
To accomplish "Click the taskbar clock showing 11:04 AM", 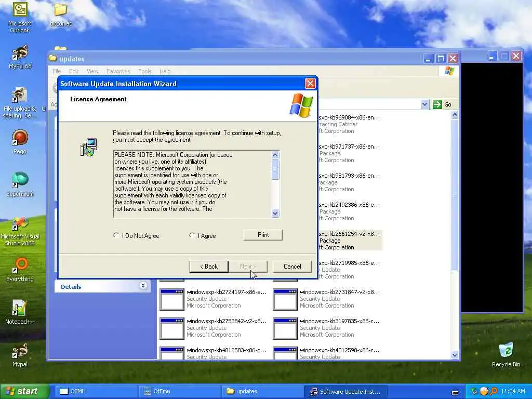I will pos(512,392).
